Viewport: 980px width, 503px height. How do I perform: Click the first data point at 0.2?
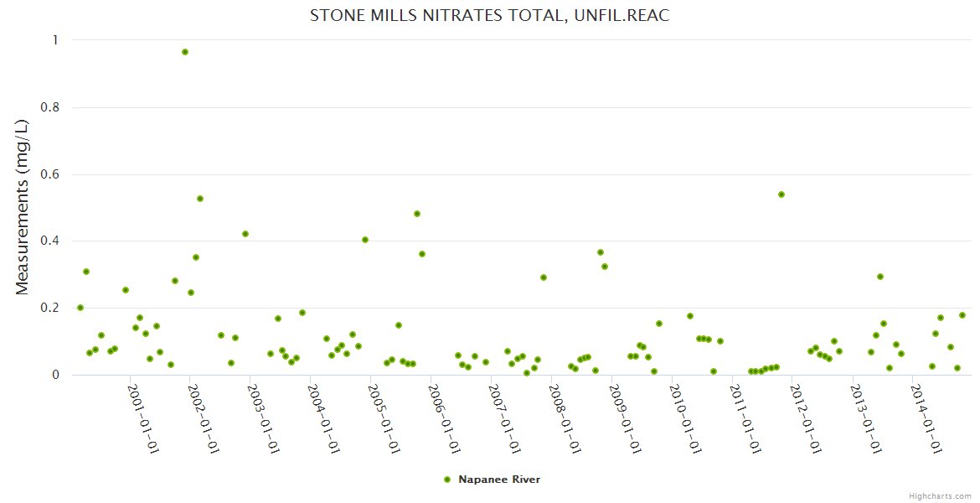80,308
